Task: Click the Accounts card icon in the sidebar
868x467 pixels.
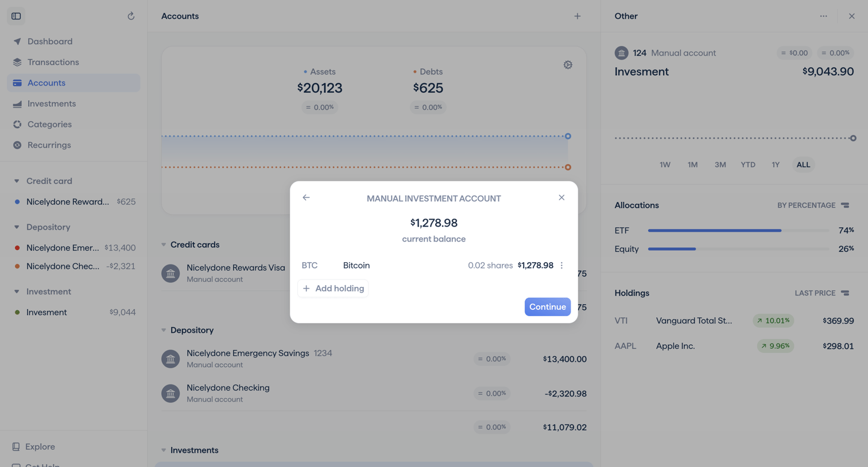Action: point(17,83)
